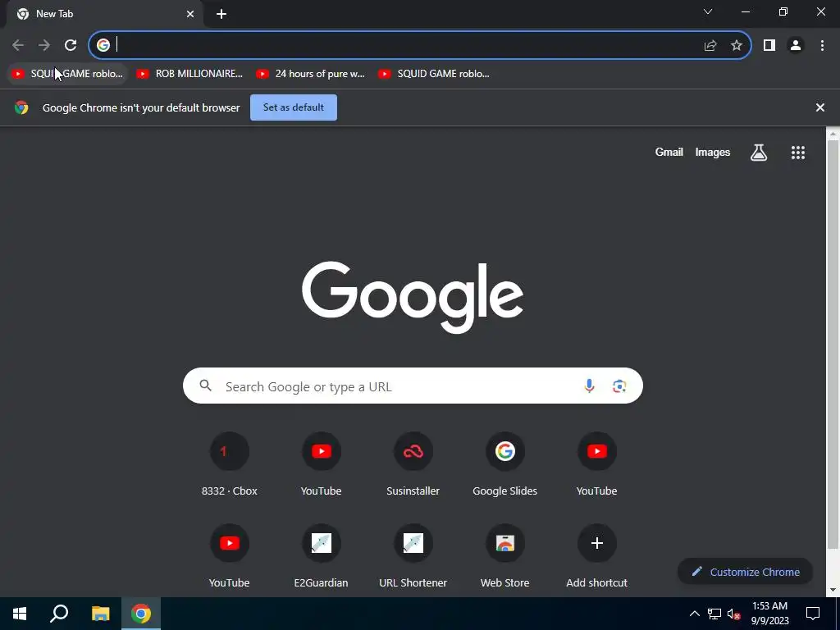Click the muted volume tray icon
This screenshot has height=630, width=840.
(734, 614)
